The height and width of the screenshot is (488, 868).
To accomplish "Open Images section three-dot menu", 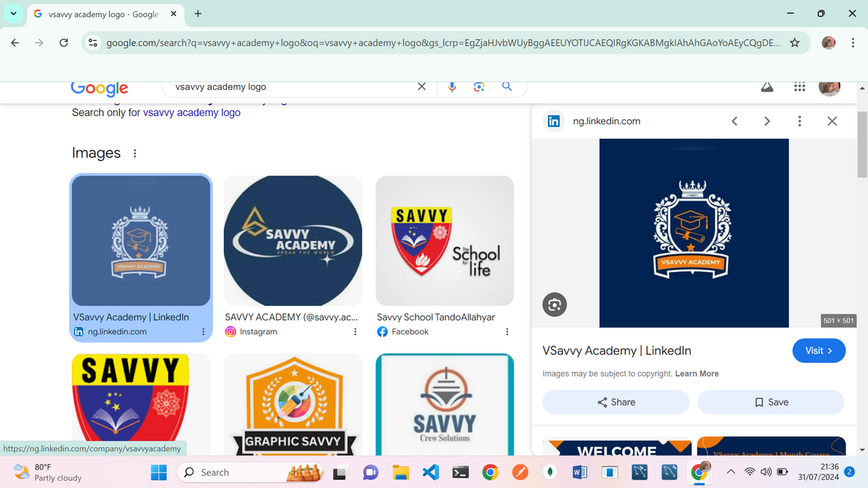I will pyautogui.click(x=135, y=154).
